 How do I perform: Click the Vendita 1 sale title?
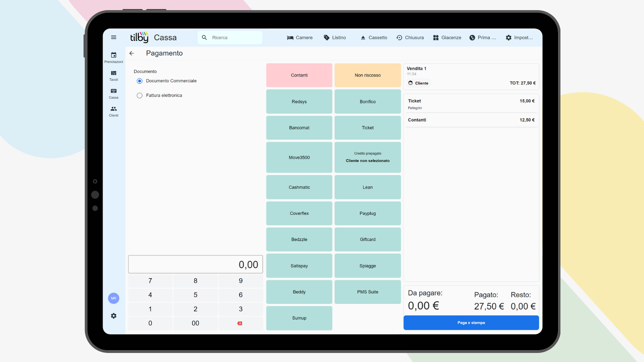[416, 68]
